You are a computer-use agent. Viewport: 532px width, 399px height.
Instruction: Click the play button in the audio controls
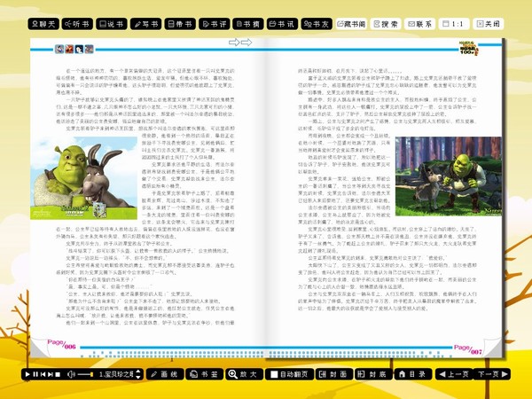27,374
